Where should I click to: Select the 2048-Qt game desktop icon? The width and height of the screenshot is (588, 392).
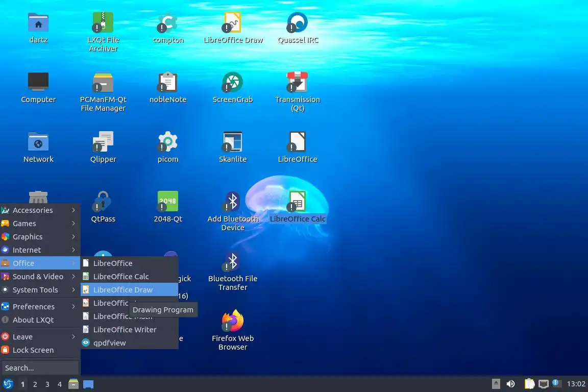tap(167, 201)
